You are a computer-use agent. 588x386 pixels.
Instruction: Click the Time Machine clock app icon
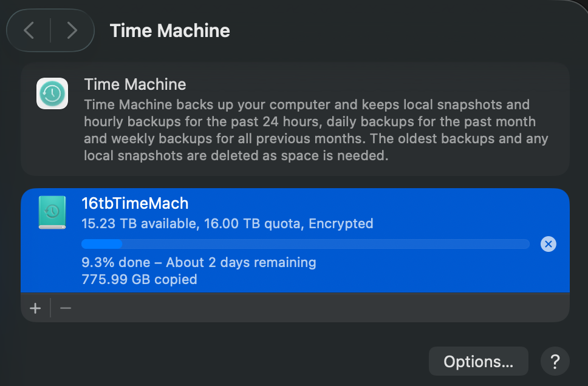(52, 93)
